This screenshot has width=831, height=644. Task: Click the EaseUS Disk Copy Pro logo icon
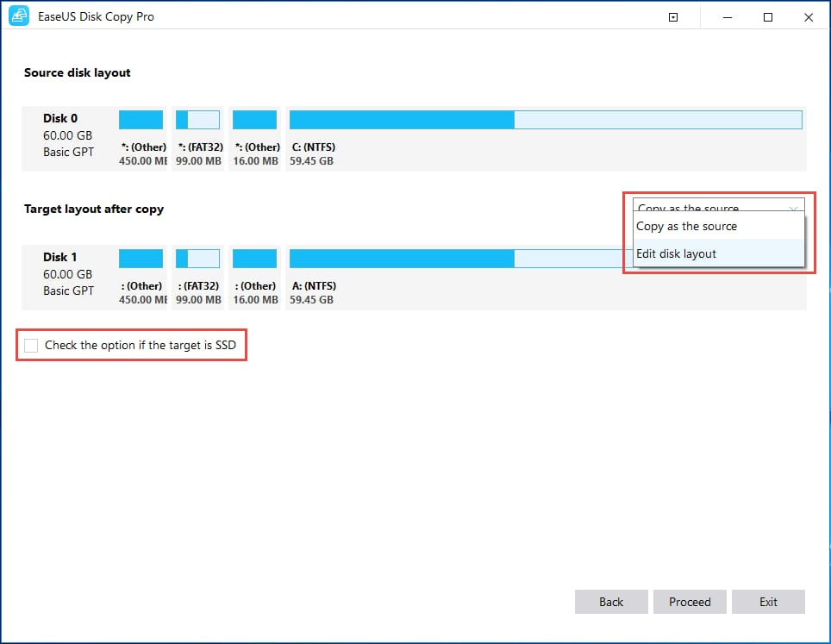pos(17,16)
